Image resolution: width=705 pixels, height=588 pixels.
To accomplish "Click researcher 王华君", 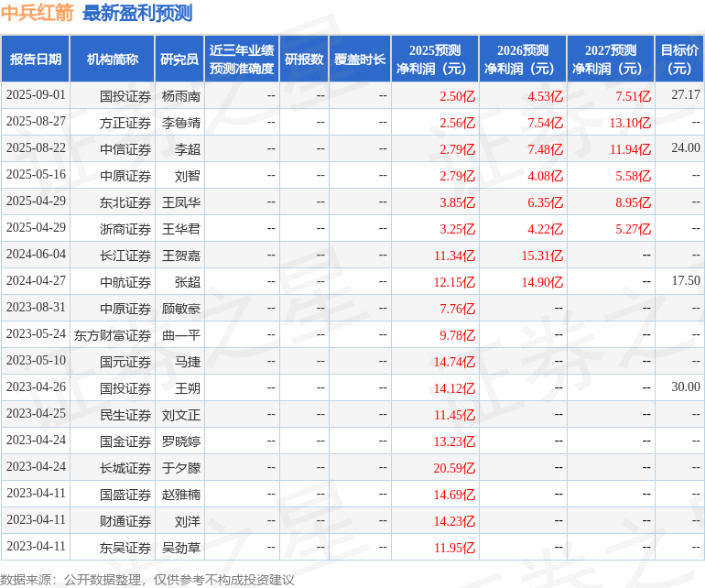I will 180,229.
